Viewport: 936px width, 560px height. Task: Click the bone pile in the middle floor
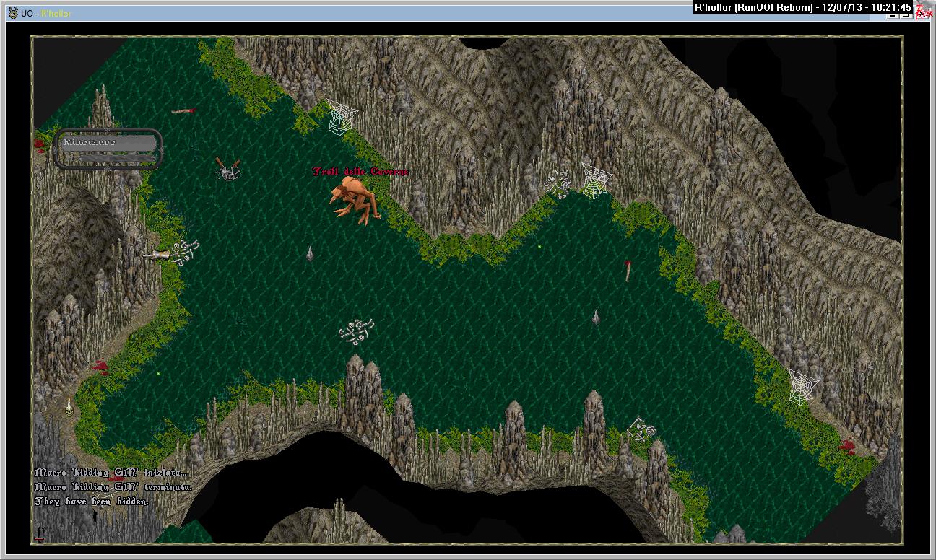pyautogui.click(x=357, y=331)
